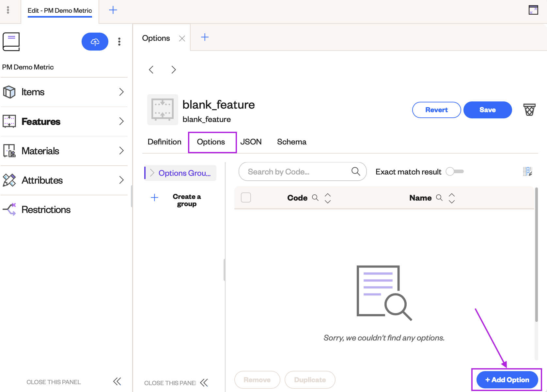Click the cloud upload publish button

[x=95, y=42]
